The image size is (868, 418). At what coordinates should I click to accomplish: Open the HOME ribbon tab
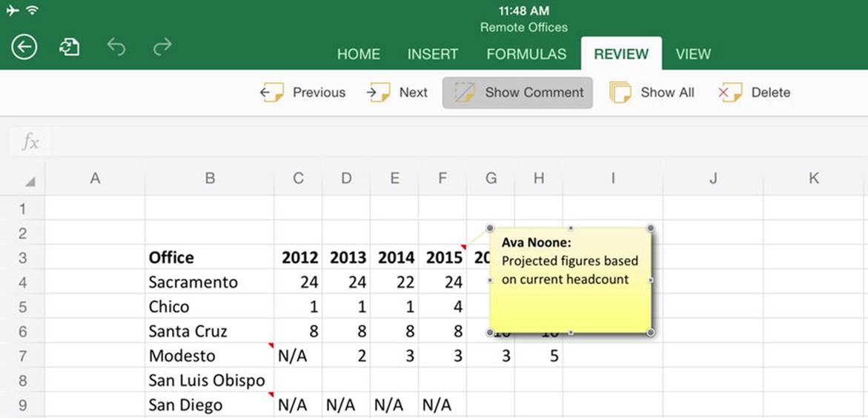click(x=359, y=54)
